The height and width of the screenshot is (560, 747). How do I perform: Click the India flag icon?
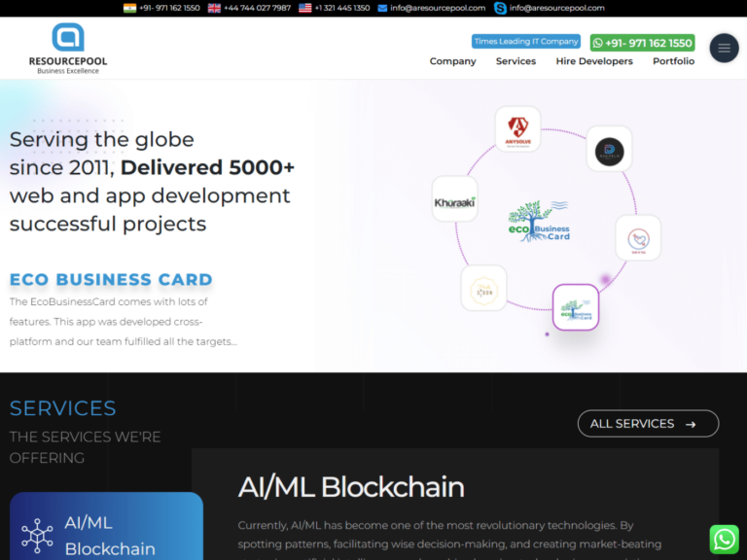click(x=129, y=8)
